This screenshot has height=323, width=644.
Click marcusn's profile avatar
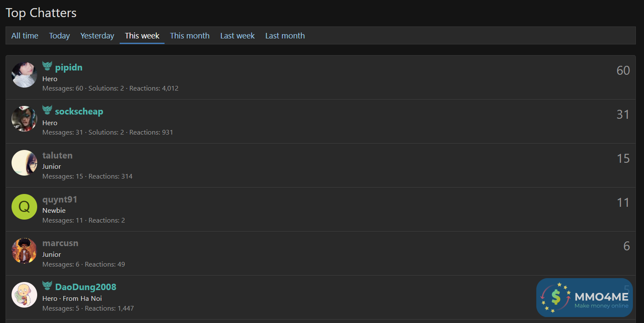point(24,251)
